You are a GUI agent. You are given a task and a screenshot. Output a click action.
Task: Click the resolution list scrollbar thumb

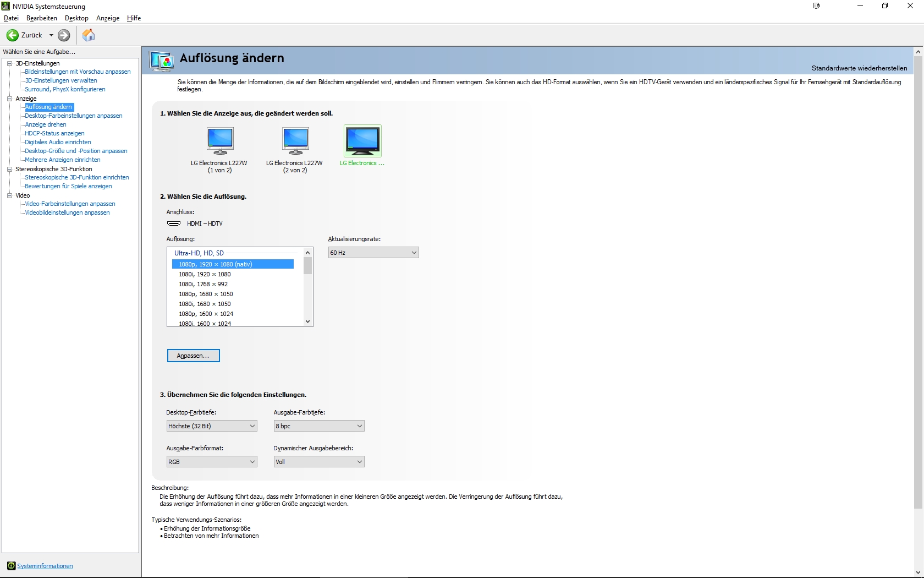tap(308, 266)
